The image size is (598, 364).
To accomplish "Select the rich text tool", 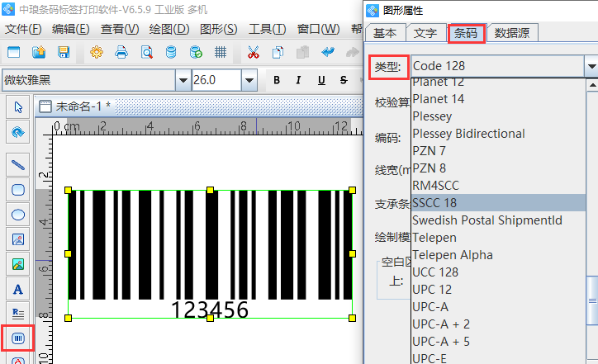I will click(18, 314).
